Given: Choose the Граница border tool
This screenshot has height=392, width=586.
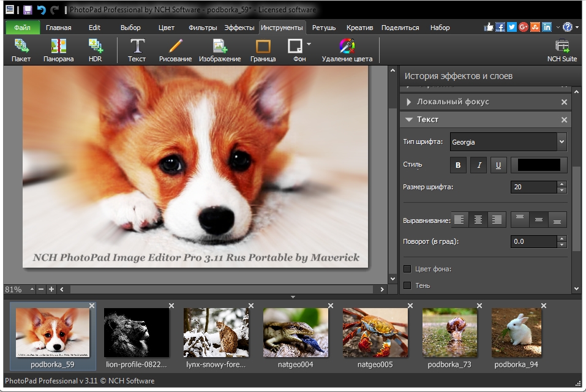Looking at the screenshot, I should (x=263, y=50).
